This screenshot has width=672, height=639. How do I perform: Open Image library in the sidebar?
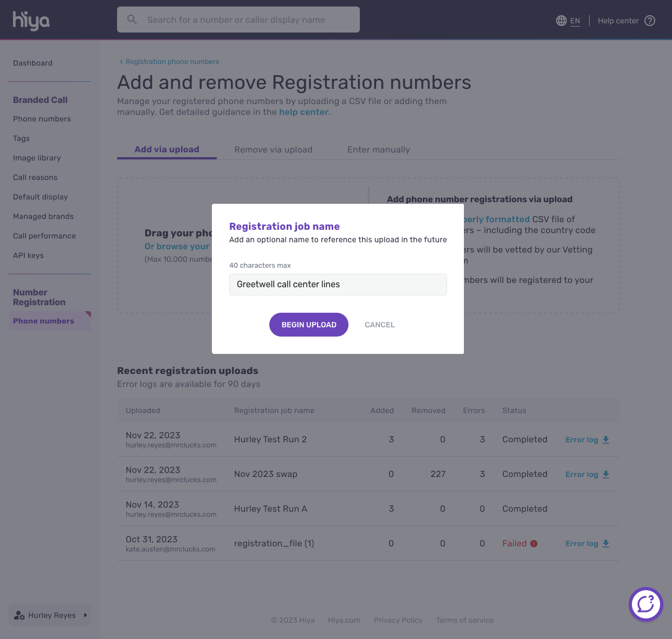coord(37,158)
